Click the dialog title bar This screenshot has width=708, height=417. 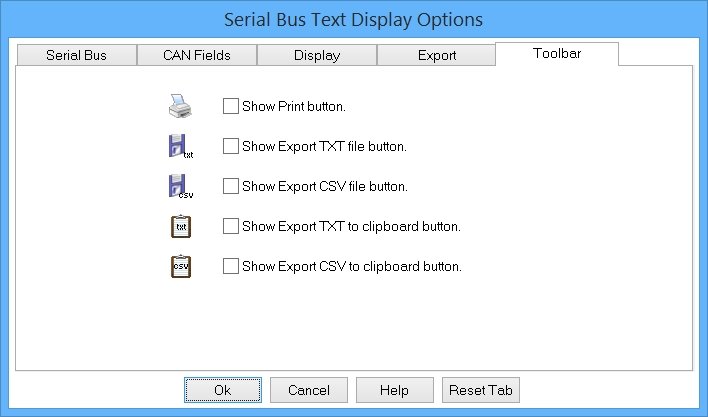pyautogui.click(x=354, y=19)
